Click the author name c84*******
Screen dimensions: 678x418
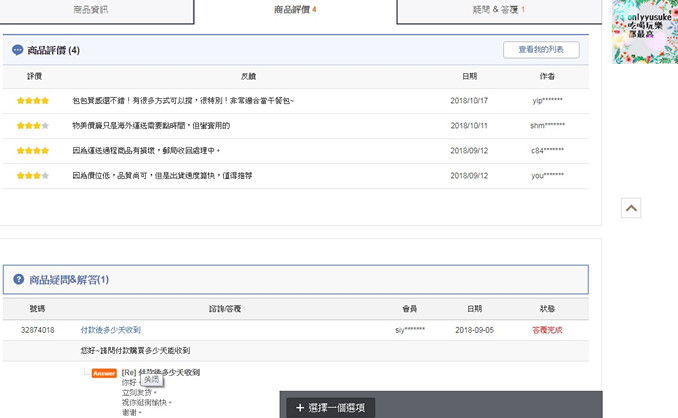547,151
